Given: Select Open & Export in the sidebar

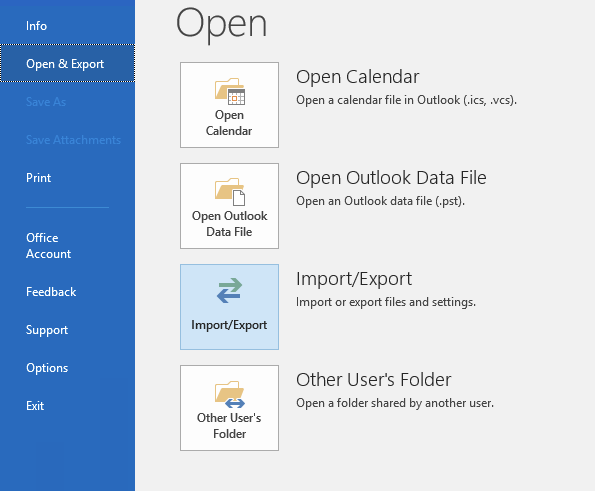Looking at the screenshot, I should click(x=68, y=63).
